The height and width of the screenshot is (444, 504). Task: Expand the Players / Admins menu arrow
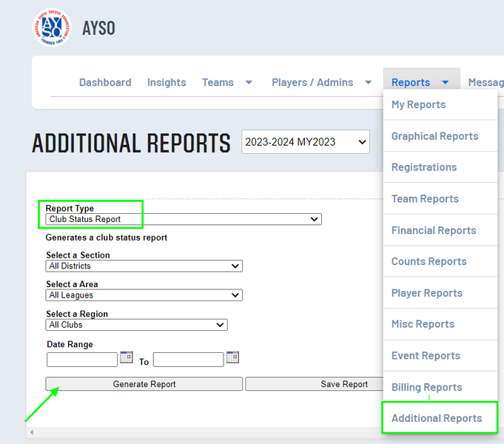[x=369, y=83]
